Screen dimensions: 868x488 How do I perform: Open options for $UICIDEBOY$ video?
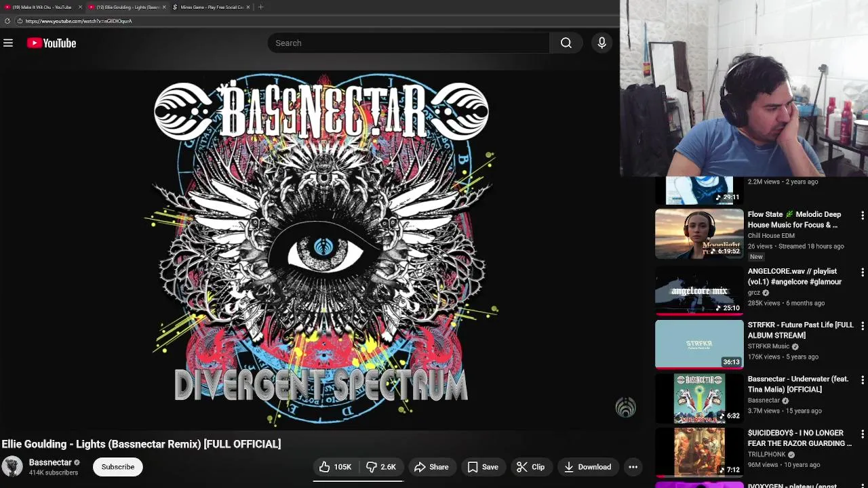tap(862, 434)
